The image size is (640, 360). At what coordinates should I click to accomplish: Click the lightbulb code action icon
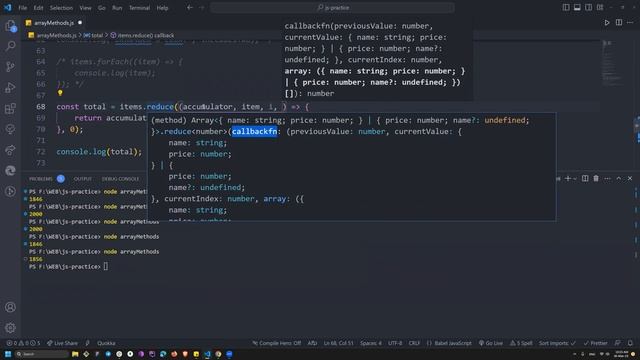pos(60,93)
